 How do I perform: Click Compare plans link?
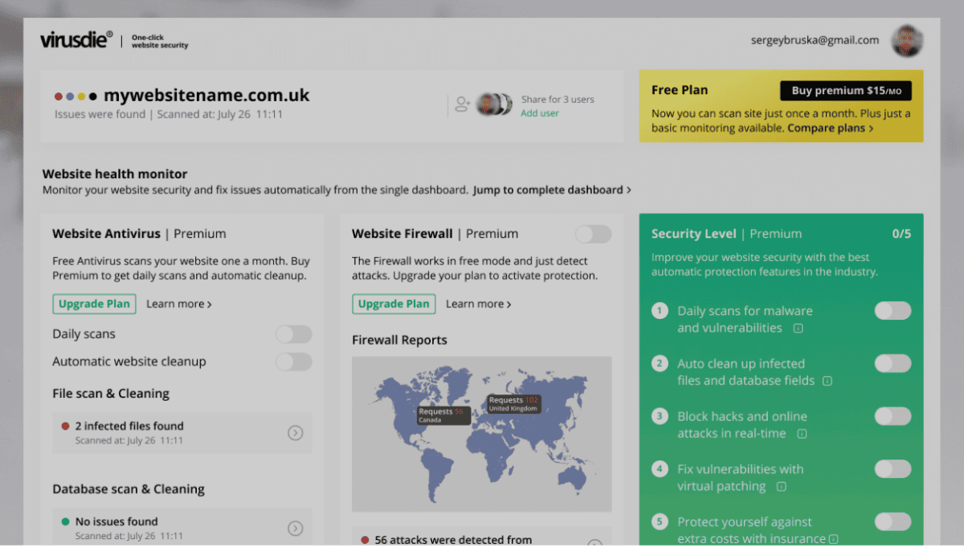click(x=830, y=129)
